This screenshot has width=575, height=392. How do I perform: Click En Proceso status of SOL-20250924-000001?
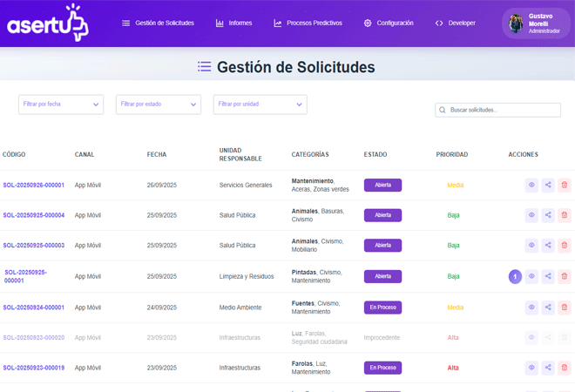[x=382, y=308]
